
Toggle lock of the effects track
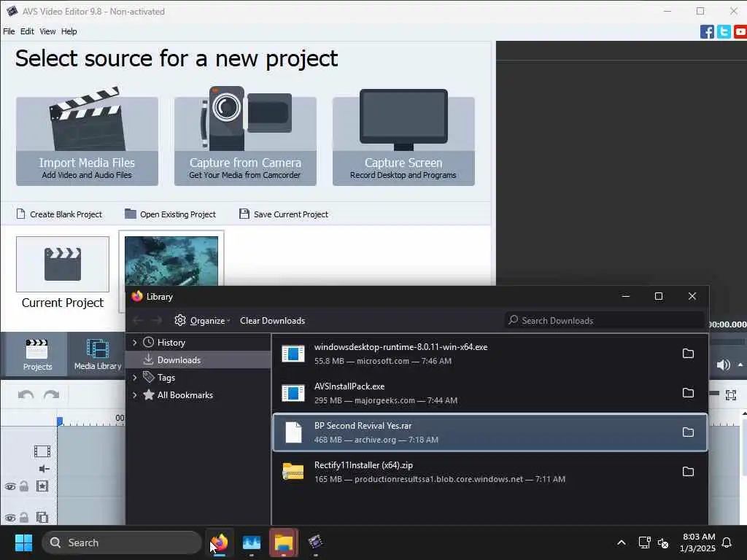[24, 486]
